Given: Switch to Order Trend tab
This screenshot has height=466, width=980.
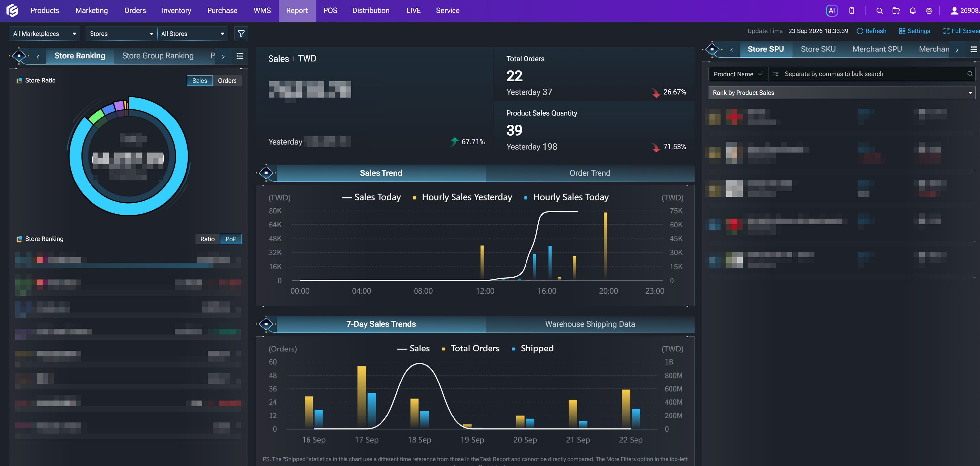Looking at the screenshot, I should pyautogui.click(x=590, y=173).
